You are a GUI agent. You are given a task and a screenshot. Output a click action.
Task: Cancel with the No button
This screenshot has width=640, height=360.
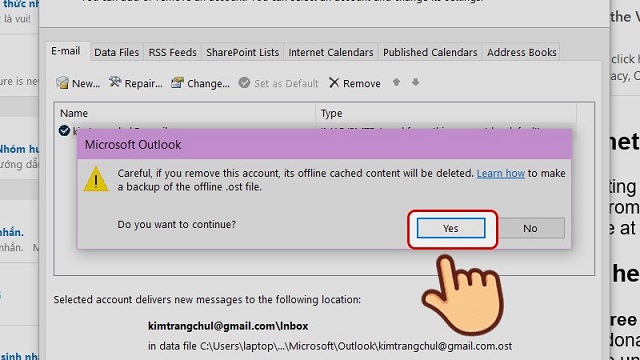pyautogui.click(x=530, y=228)
